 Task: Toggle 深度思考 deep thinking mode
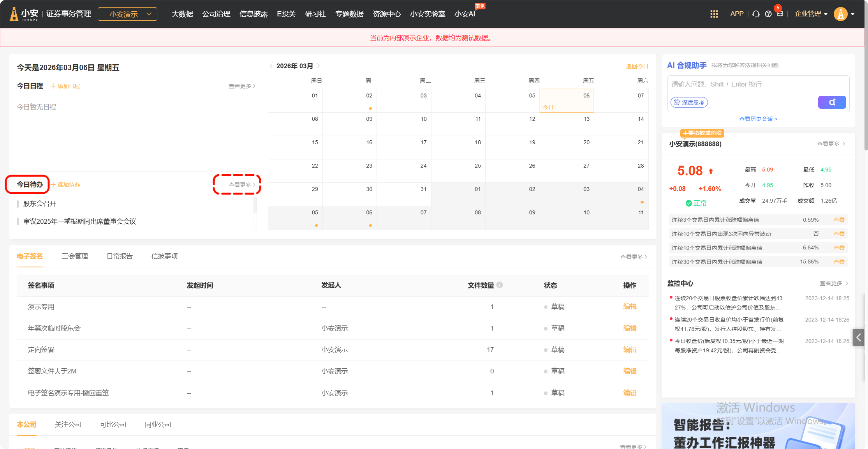[x=689, y=102]
